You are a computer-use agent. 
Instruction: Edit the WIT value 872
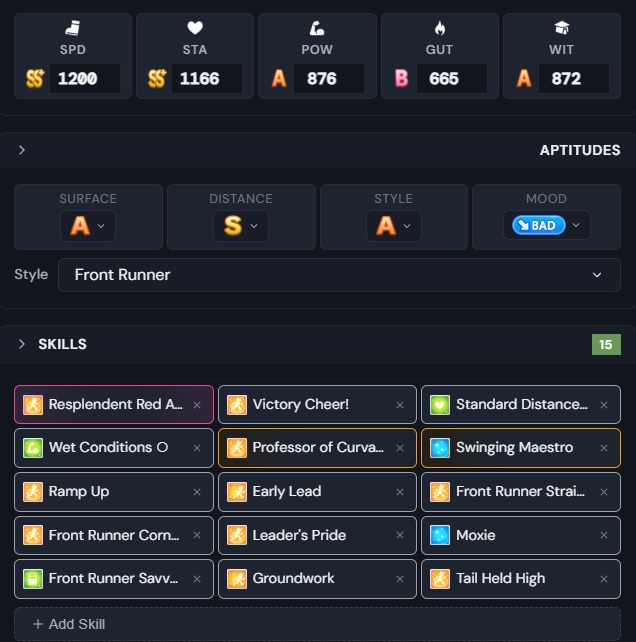(x=574, y=78)
